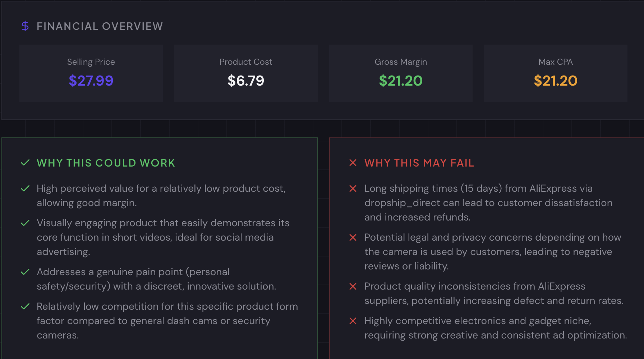The height and width of the screenshot is (359, 644).
Task: Click the dollar sign icon beside Financial Overview
Action: (x=25, y=26)
